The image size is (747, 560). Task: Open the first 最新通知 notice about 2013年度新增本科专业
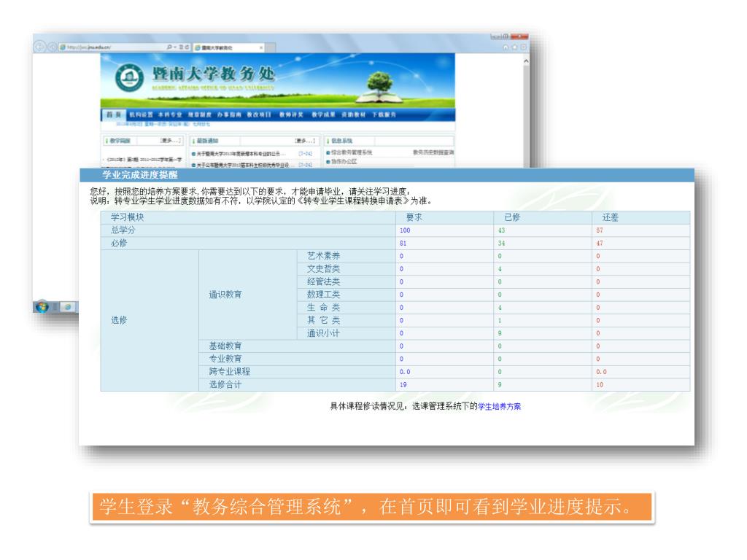(241, 154)
